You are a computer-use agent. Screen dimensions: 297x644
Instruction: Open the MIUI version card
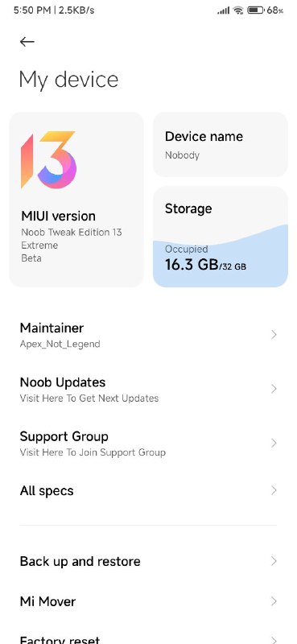[x=76, y=200]
